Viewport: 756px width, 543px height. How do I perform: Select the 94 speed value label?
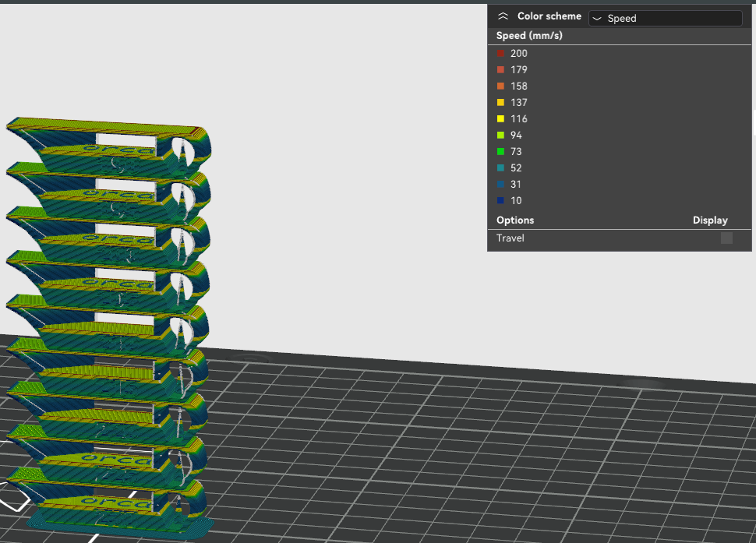click(516, 136)
